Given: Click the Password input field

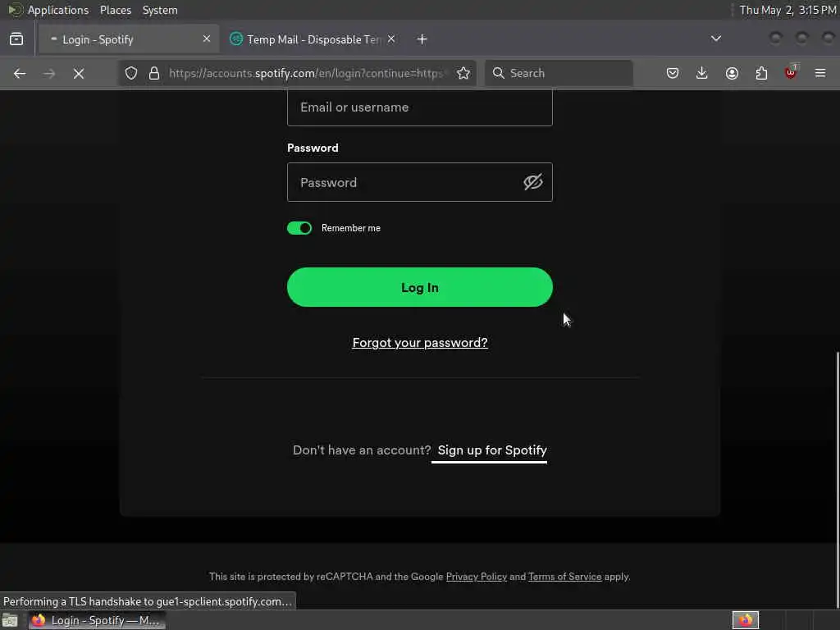Looking at the screenshot, I should point(419,182).
